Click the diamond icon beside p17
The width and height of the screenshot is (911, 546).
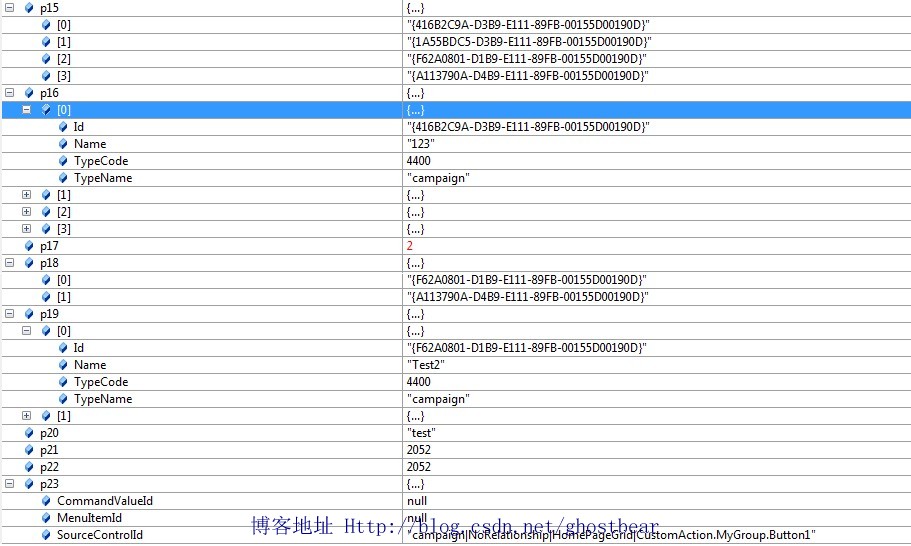point(29,246)
